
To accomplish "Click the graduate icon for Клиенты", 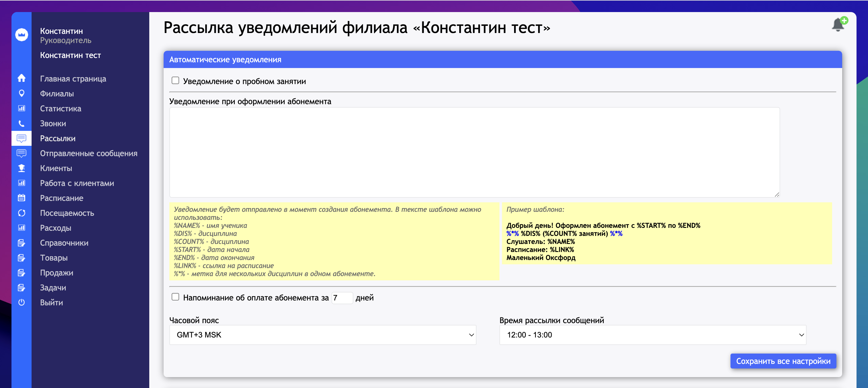I will coord(22,168).
